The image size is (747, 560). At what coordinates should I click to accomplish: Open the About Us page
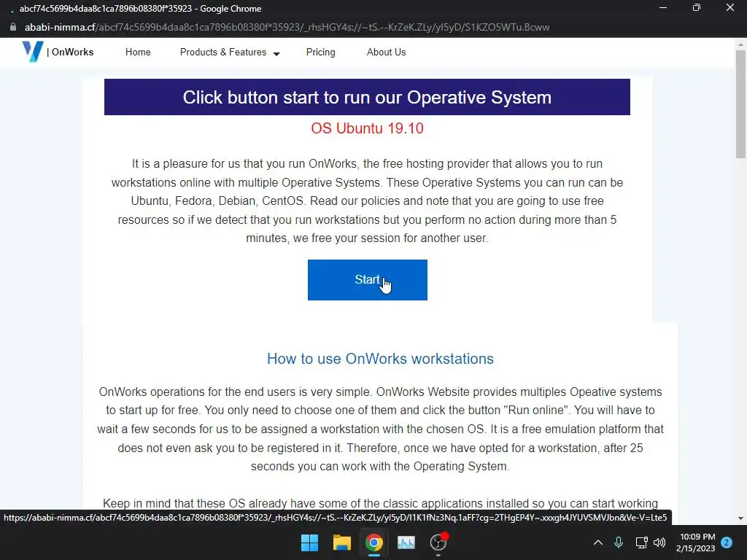tap(387, 52)
